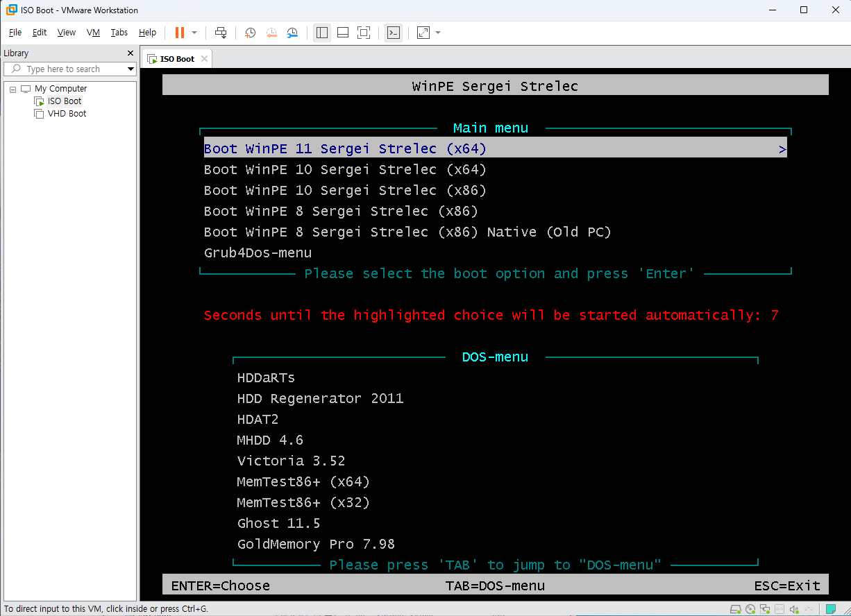The height and width of the screenshot is (616, 851).
Task: Click the red auto-start countdown message
Action: [491, 315]
